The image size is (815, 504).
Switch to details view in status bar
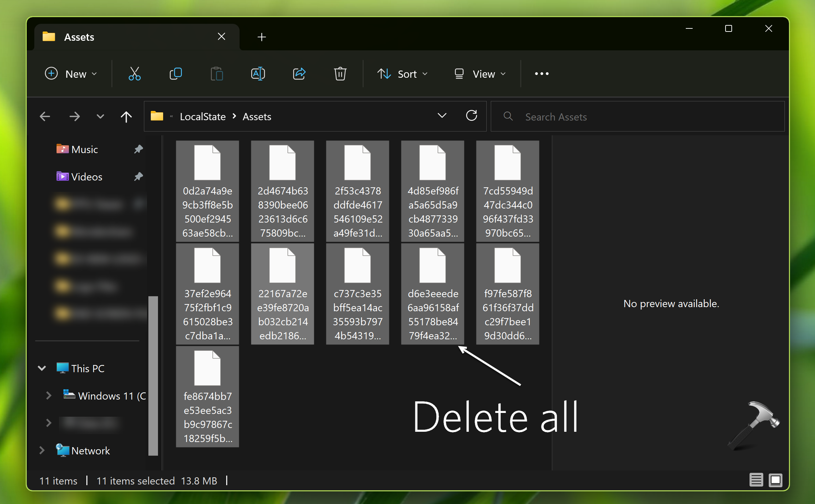756,480
